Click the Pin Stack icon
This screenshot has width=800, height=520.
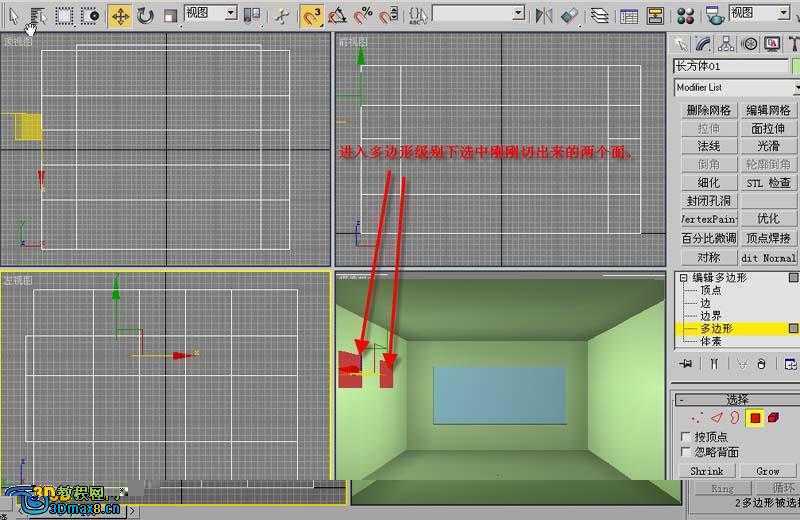tap(686, 364)
